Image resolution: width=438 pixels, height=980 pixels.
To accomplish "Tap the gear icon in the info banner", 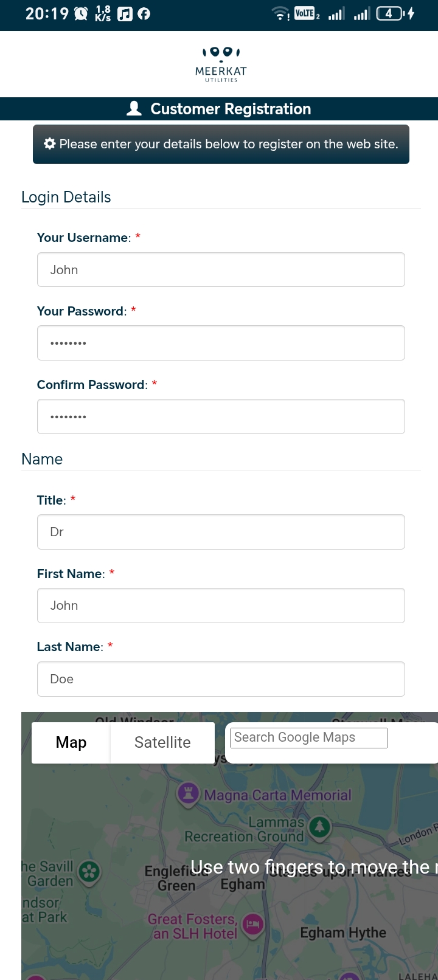I will pos(50,143).
